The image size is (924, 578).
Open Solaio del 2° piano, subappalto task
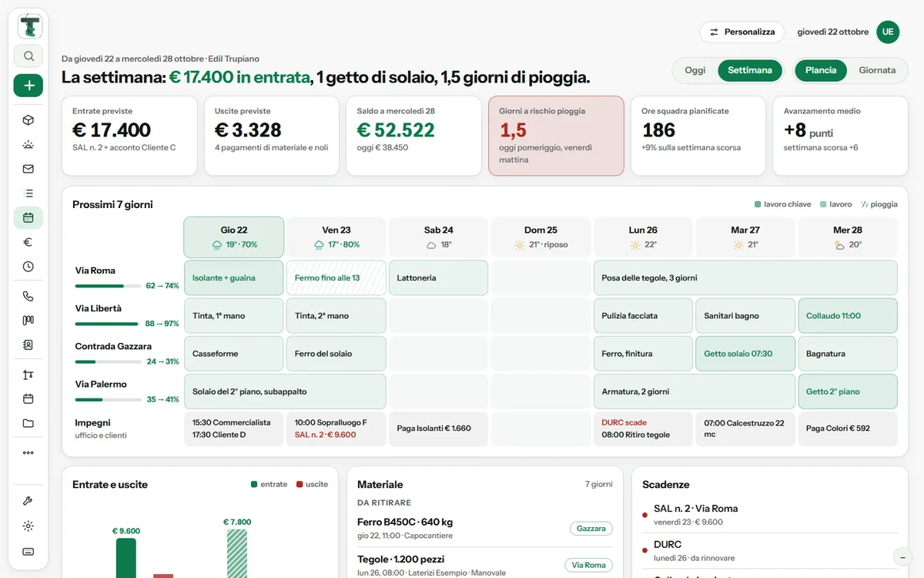coord(285,391)
